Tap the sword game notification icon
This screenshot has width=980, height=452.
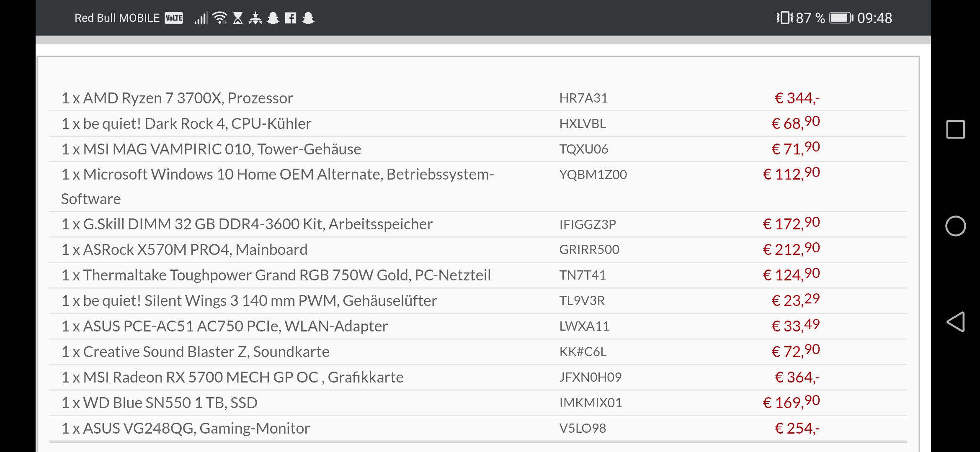[x=255, y=18]
